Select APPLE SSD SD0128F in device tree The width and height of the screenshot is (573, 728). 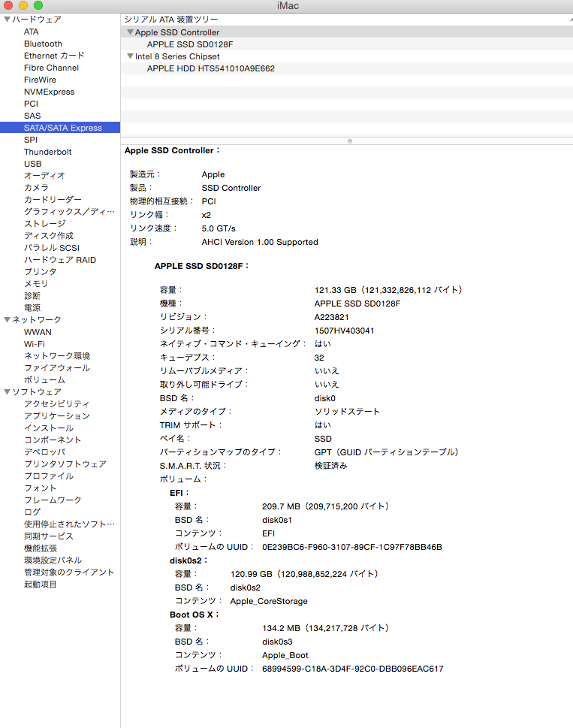190,44
